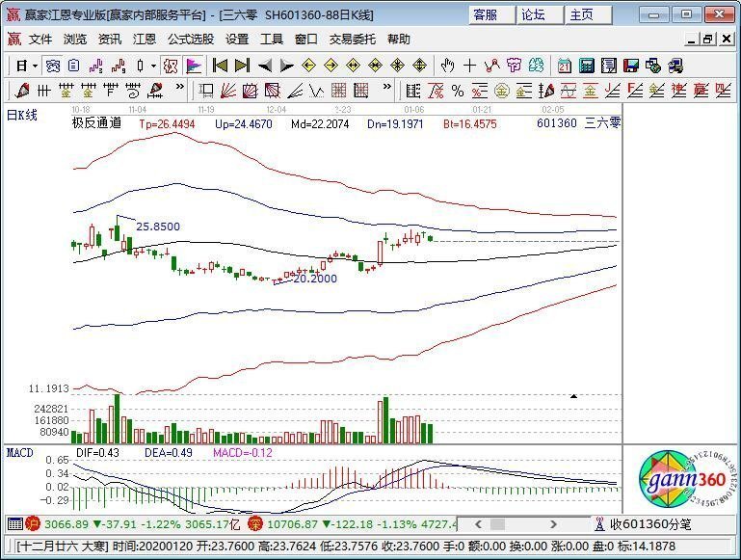Jump to the first bar
The width and height of the screenshot is (741, 560).
pos(220,66)
